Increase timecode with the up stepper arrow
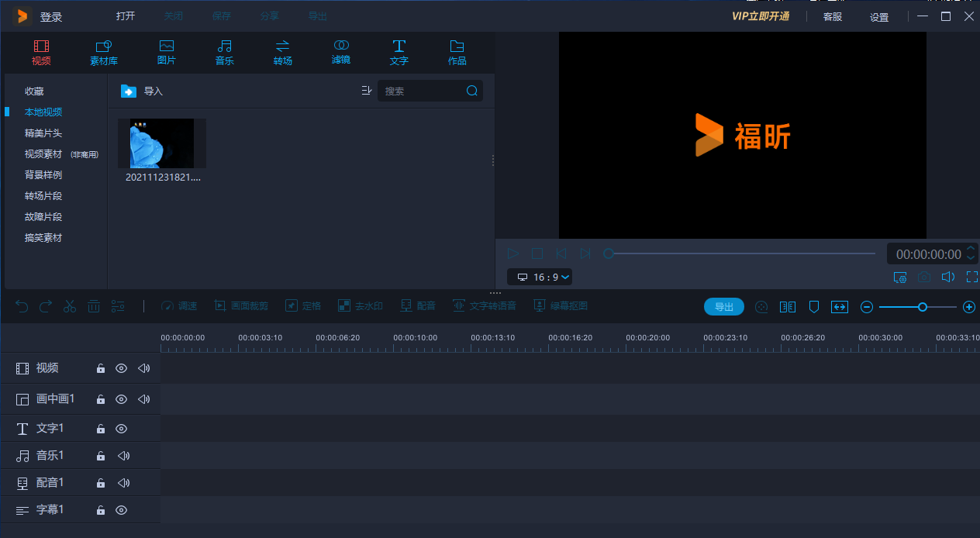This screenshot has width=980, height=538. [971, 249]
